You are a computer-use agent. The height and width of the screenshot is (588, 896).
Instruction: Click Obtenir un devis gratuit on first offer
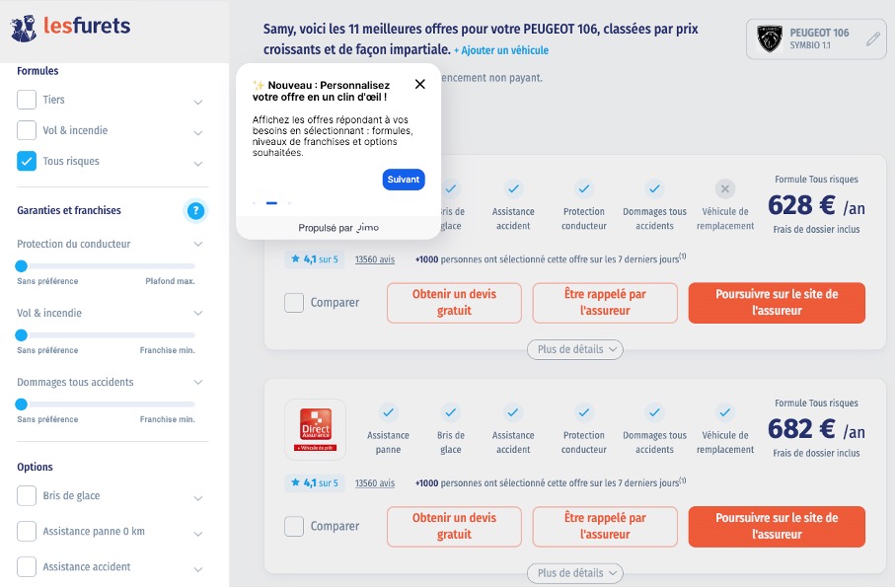tap(453, 303)
